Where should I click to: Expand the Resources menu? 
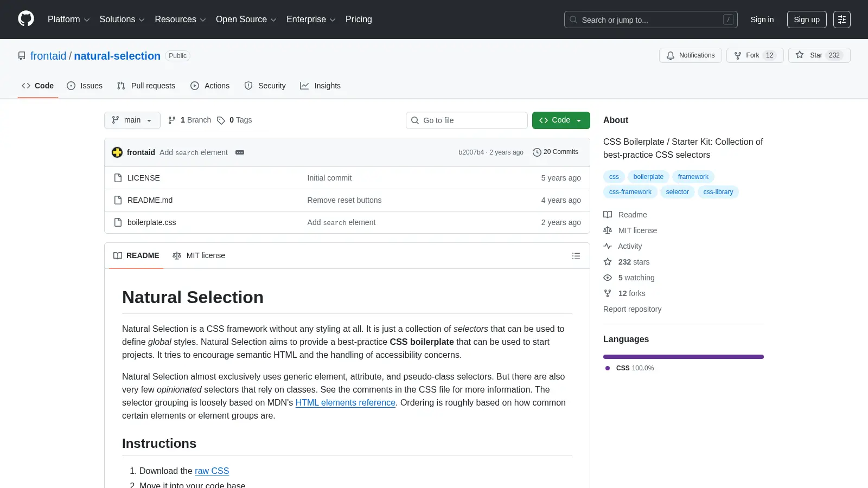tap(180, 20)
